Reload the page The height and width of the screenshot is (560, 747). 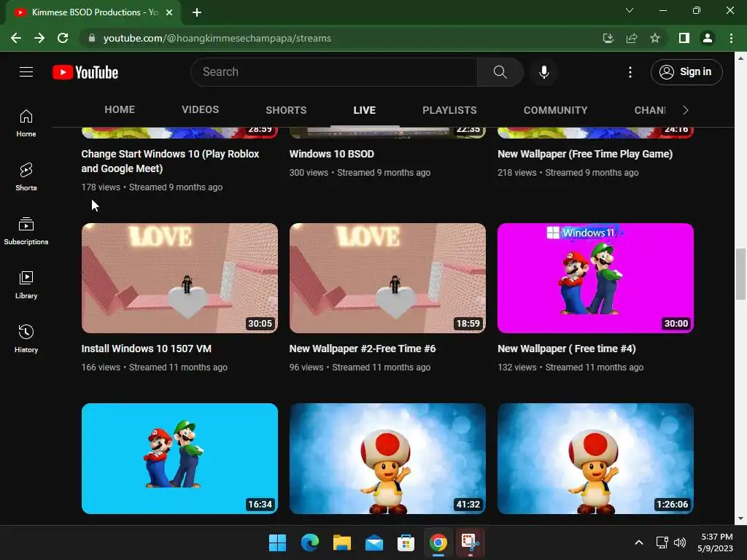[63, 38]
